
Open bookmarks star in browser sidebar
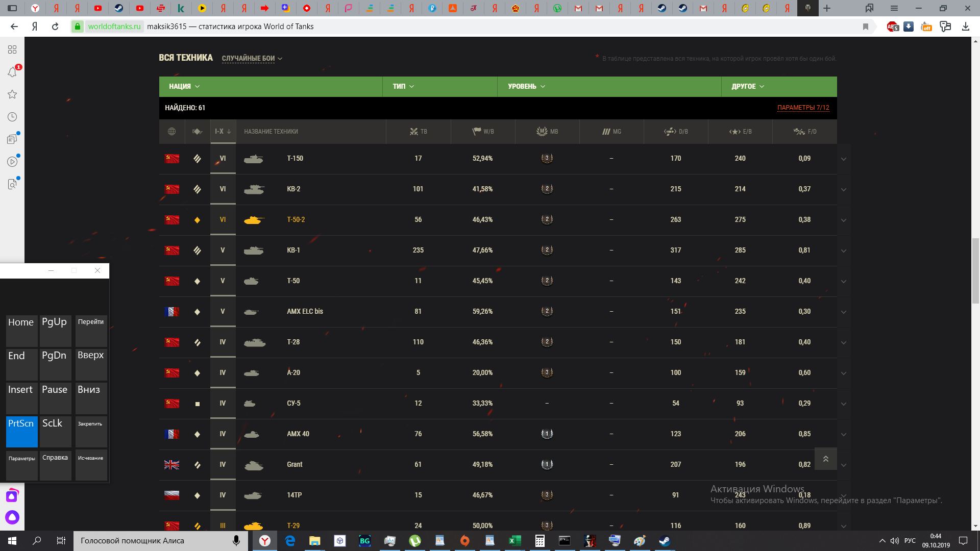tap(12, 94)
